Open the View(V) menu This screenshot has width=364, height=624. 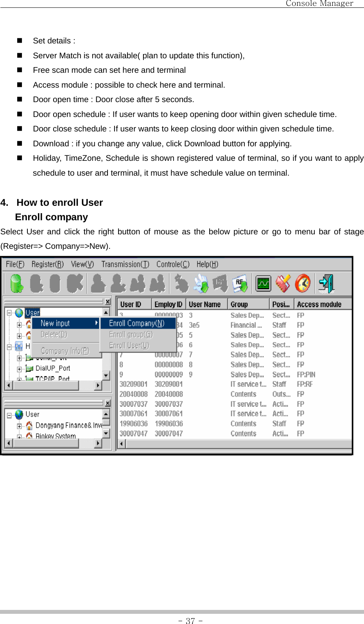82,264
